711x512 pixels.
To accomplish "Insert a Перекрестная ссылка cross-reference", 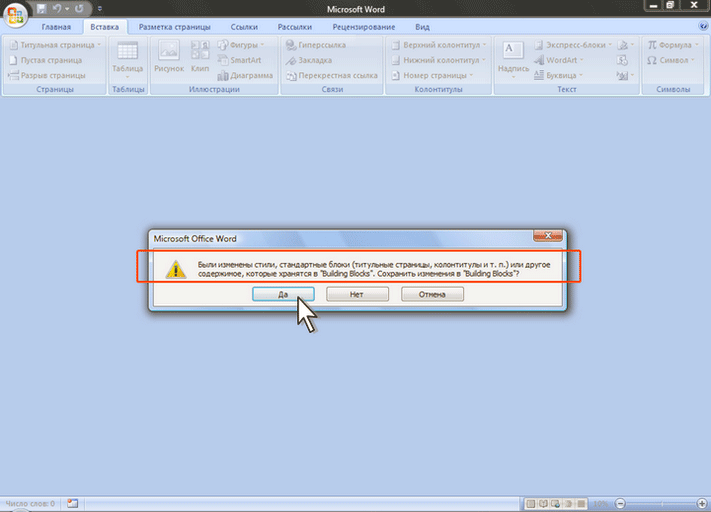I will click(331, 75).
